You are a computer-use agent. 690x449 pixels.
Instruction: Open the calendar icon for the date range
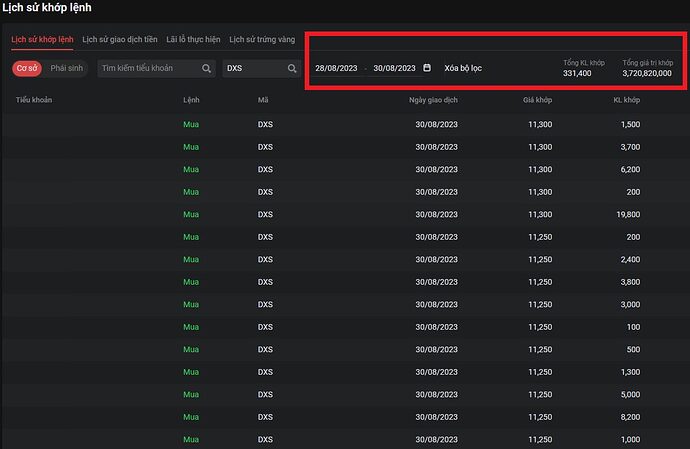click(427, 68)
